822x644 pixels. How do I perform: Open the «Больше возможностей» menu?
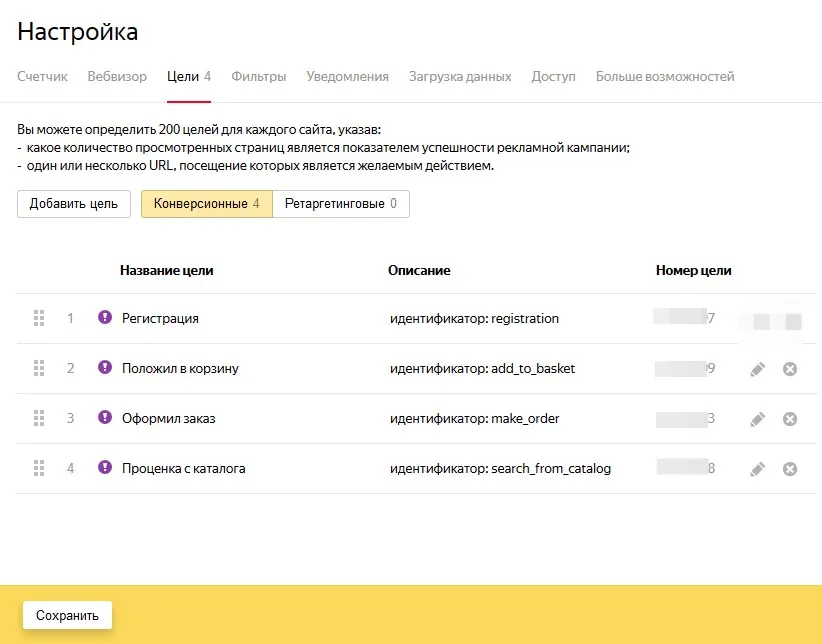point(666,76)
